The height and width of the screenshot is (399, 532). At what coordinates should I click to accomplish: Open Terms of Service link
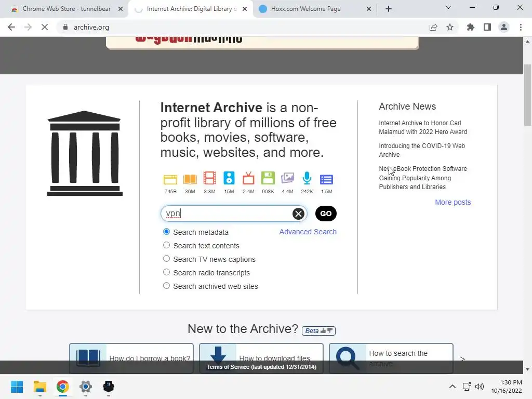262,367
